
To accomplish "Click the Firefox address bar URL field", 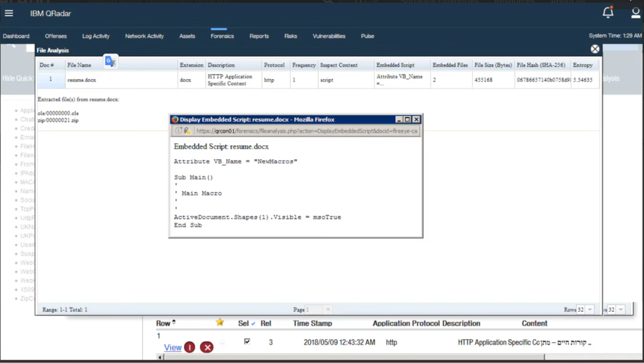I will 306,131.
